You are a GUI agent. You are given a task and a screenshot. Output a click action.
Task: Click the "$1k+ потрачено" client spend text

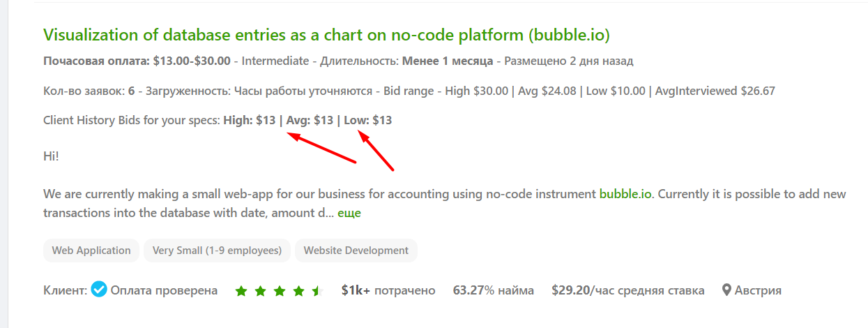click(x=388, y=290)
